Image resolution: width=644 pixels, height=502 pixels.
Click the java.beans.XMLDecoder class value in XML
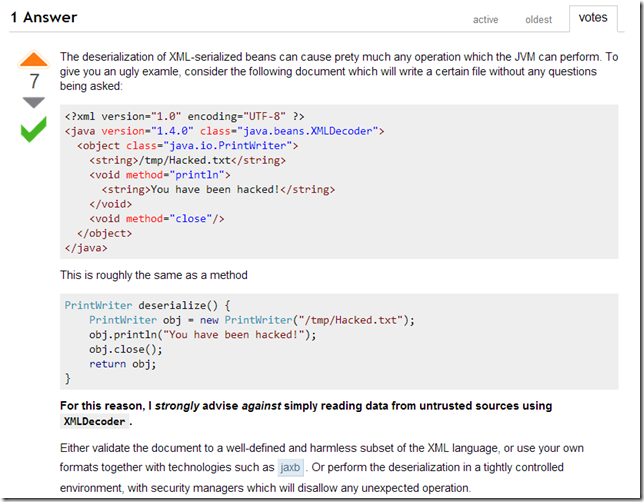click(x=310, y=131)
